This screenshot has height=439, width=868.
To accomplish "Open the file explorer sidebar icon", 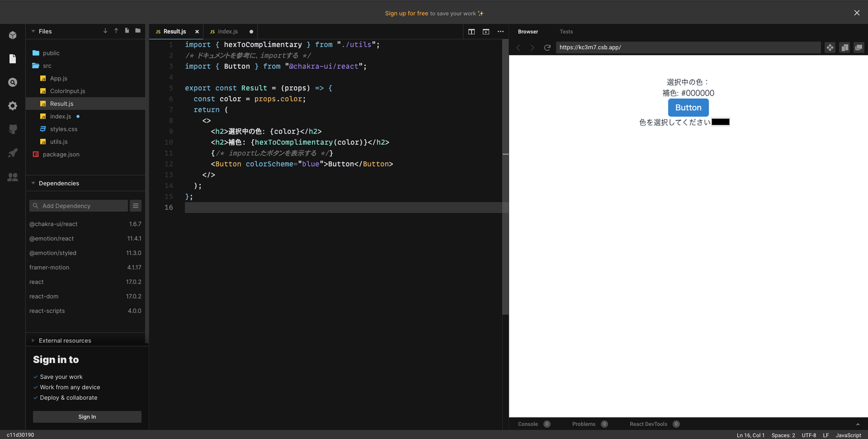I will coord(12,59).
